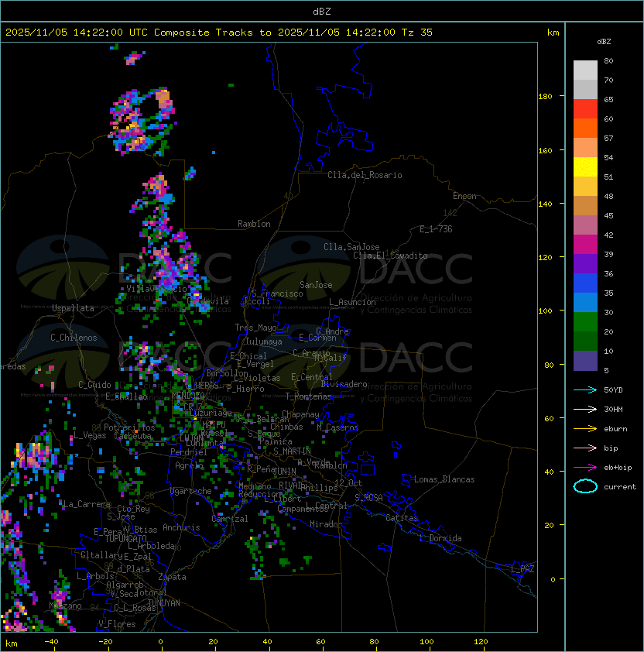This screenshot has height=652, width=644.
Task: Click the 'Ugarteche' map label
Action: click(191, 491)
